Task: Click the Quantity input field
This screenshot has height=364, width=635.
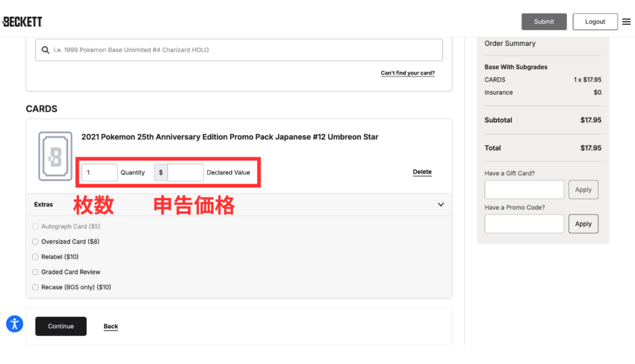Action: pos(99,172)
